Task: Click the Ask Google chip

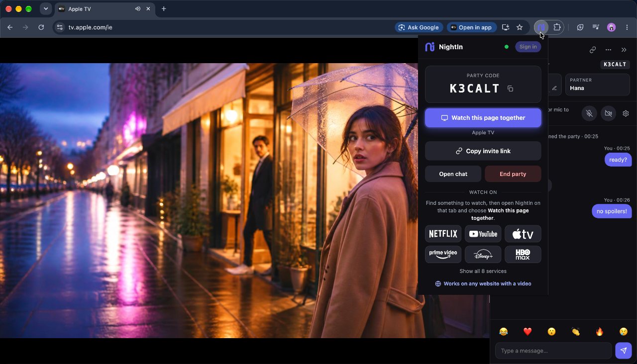Action: [x=419, y=27]
